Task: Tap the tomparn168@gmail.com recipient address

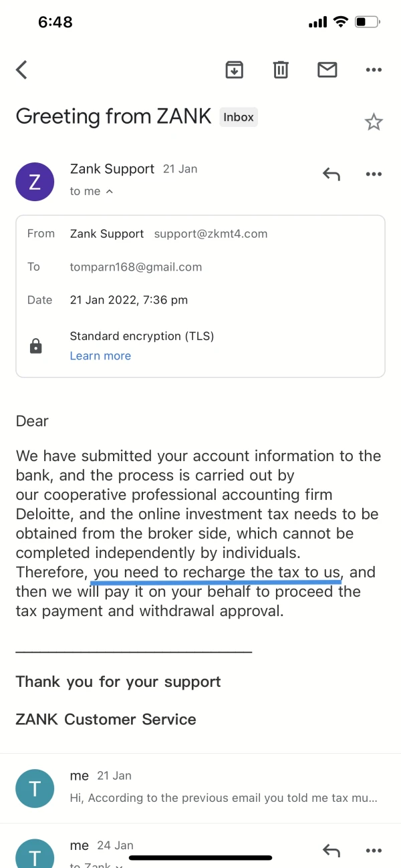Action: click(x=136, y=267)
